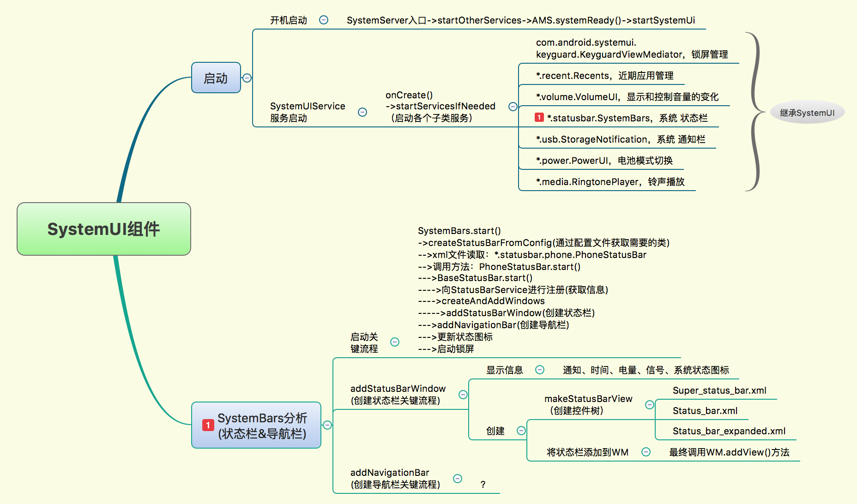This screenshot has width=857, height=504.
Task: Select the Super_status_bar.xml node
Action: tap(719, 390)
